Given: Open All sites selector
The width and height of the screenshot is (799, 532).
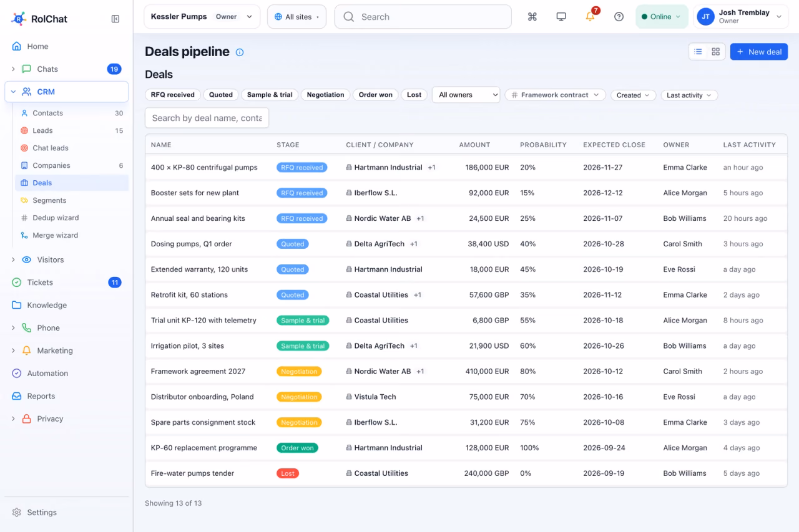Looking at the screenshot, I should [297, 17].
